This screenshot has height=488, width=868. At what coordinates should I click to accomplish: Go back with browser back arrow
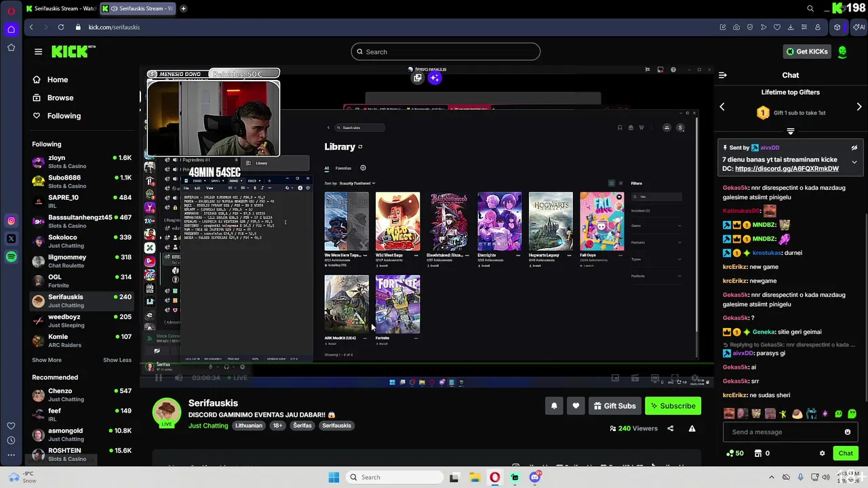click(x=31, y=27)
